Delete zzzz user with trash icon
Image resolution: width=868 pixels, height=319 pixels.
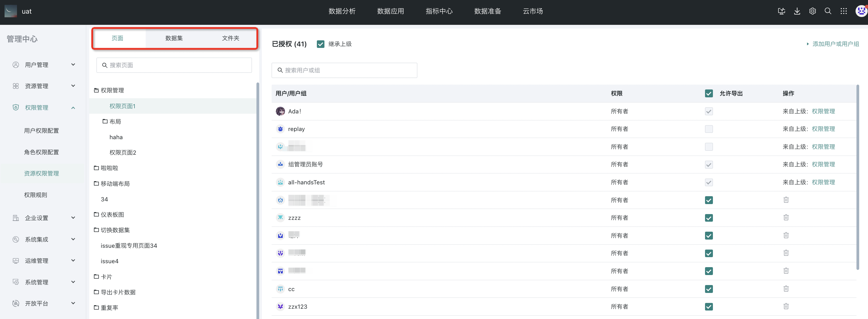(x=786, y=217)
